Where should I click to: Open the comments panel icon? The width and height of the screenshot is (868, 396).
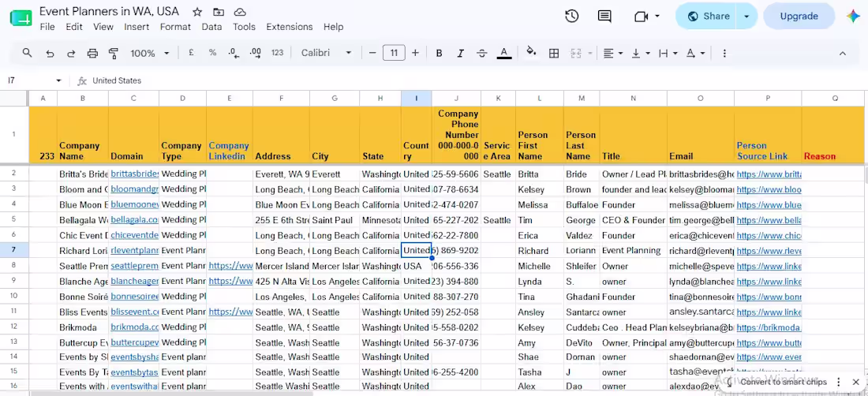pos(604,16)
